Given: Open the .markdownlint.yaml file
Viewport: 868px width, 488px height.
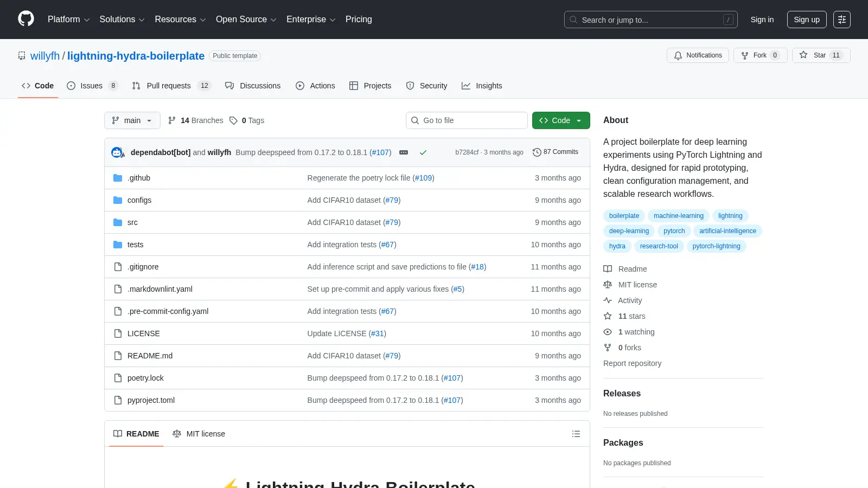Looking at the screenshot, I should click(160, 289).
